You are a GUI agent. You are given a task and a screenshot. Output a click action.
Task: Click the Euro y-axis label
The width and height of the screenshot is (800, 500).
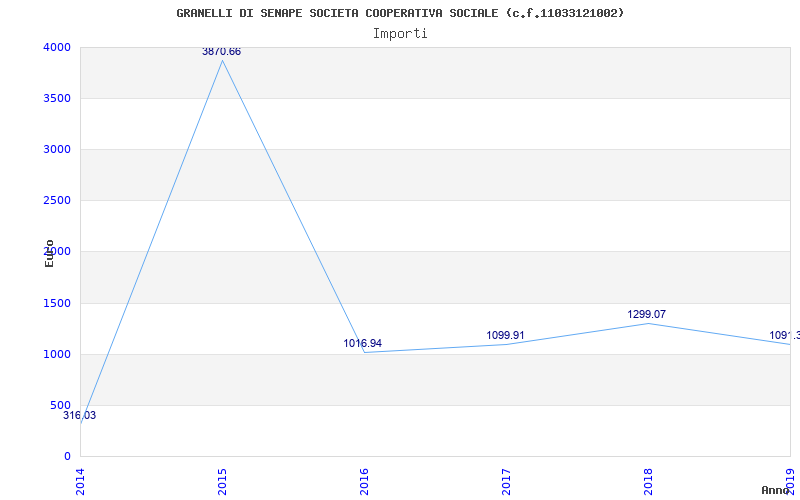49,254
